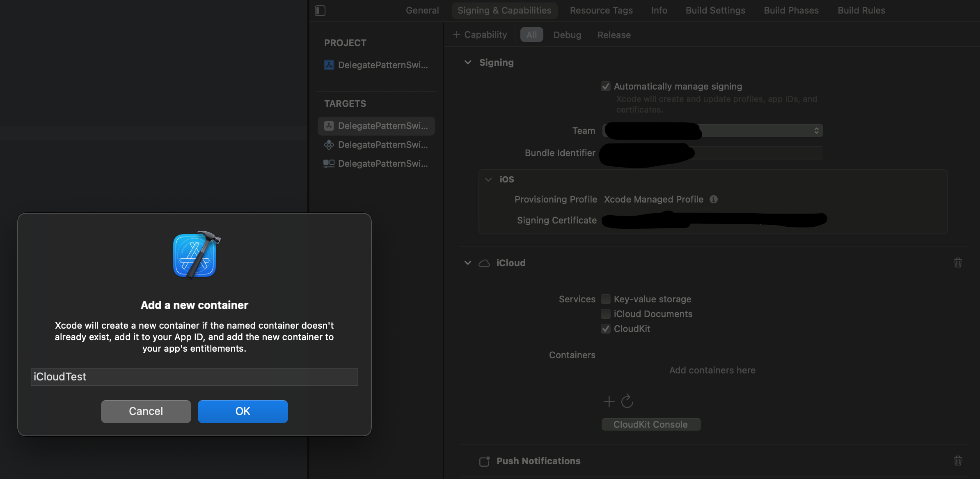Click Provisioning Profile info icon

click(x=714, y=199)
